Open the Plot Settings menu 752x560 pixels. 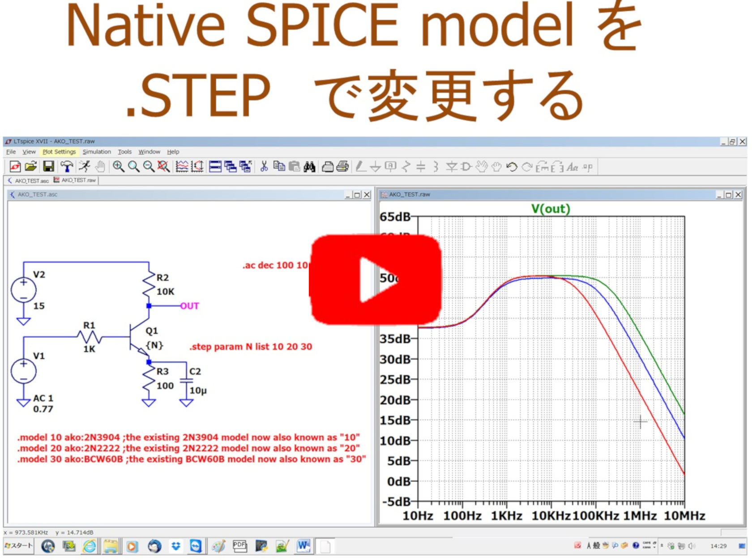tap(59, 152)
